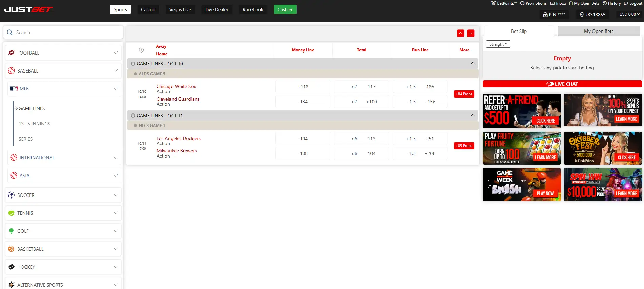Image resolution: width=644 pixels, height=289 pixels.
Task: Click the International baseball icon
Action: pos(14,157)
